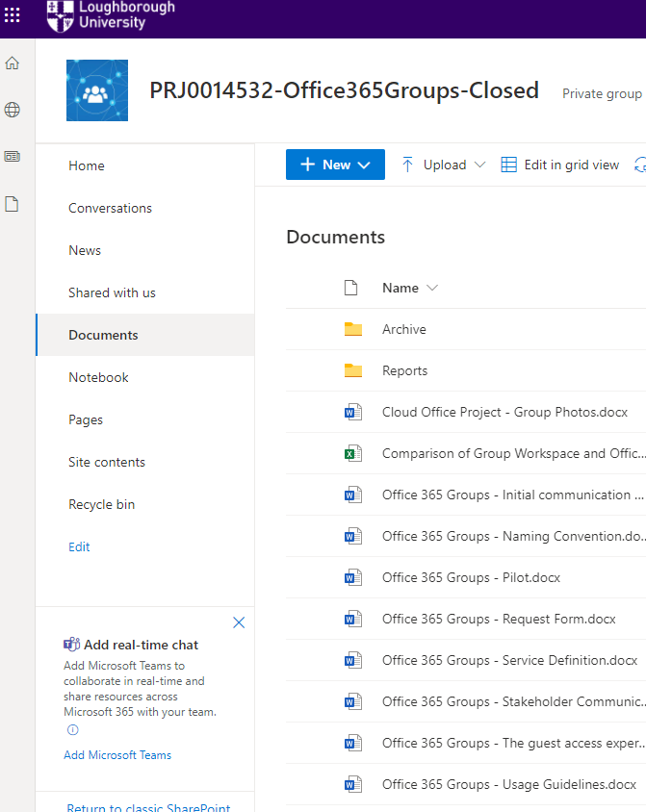This screenshot has width=646, height=812.
Task: Click the Word icon beside Office 365 Groups - Pilot.docx
Action: click(x=352, y=577)
